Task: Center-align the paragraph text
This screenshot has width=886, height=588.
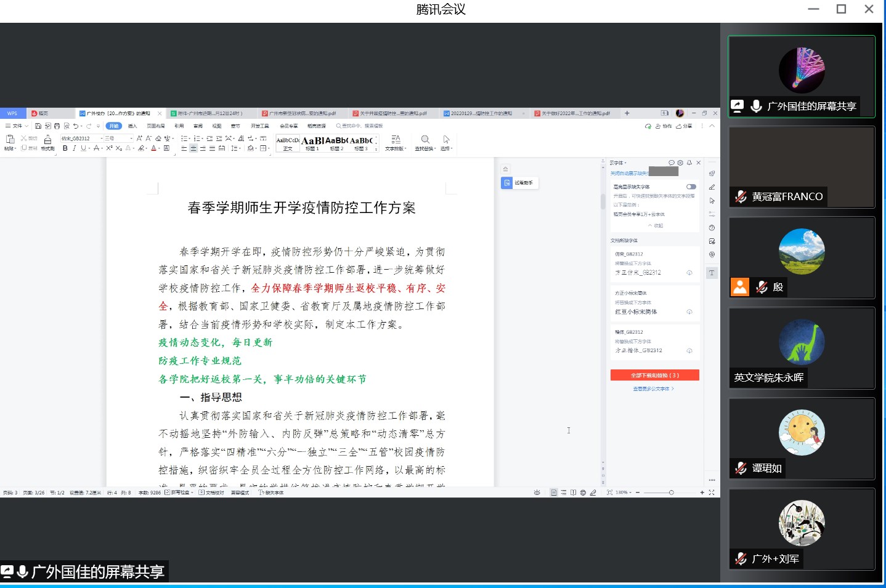Action: (x=193, y=148)
